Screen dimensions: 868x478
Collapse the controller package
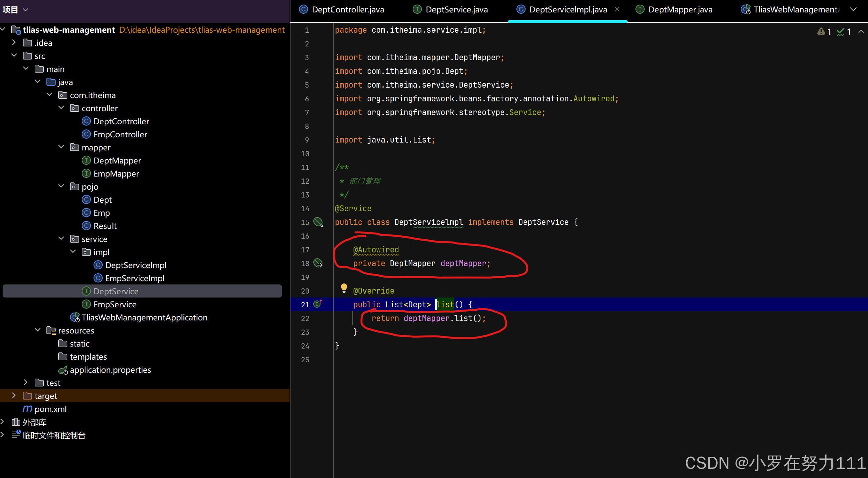(61, 108)
